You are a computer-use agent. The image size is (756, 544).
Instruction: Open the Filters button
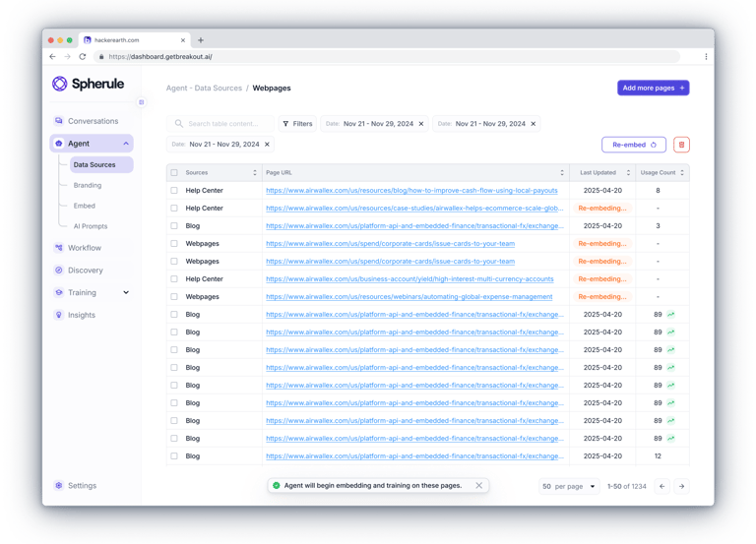pyautogui.click(x=297, y=124)
